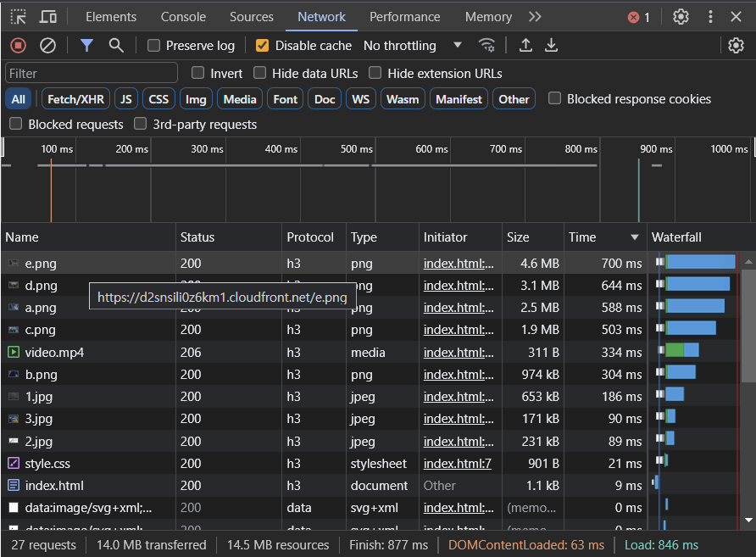
Task: Select the inspect element cursor tool
Action: pyautogui.click(x=17, y=16)
